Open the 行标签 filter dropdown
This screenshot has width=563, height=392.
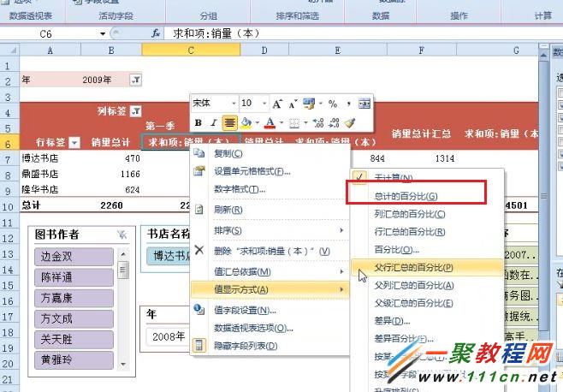74,143
